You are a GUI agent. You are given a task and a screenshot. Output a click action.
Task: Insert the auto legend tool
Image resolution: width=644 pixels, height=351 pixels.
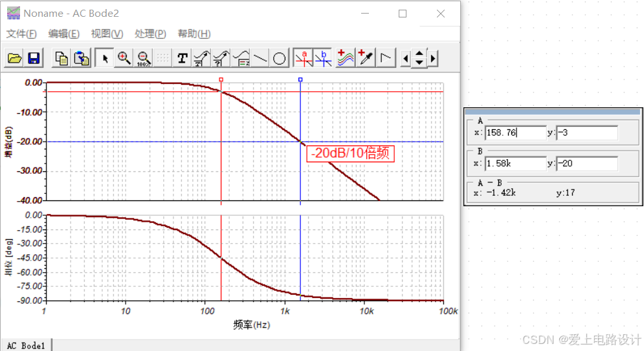coord(241,58)
